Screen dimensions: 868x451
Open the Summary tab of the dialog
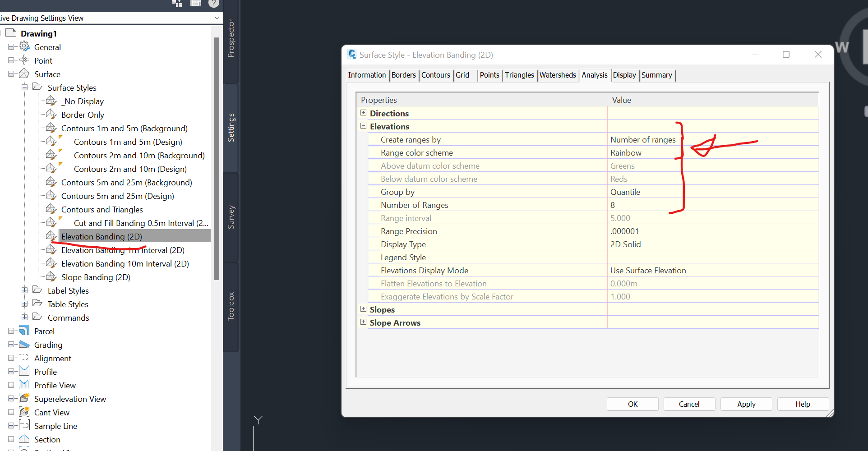tap(656, 75)
